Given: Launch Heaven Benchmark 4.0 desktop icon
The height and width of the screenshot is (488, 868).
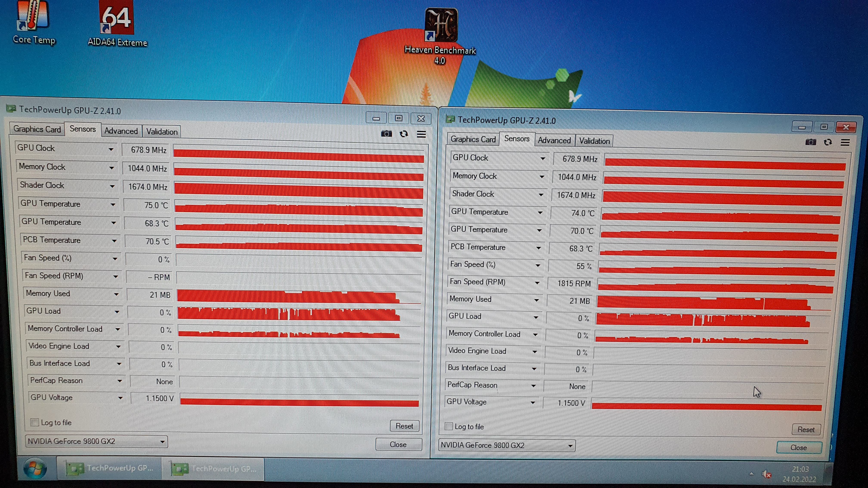Looking at the screenshot, I should [x=440, y=36].
